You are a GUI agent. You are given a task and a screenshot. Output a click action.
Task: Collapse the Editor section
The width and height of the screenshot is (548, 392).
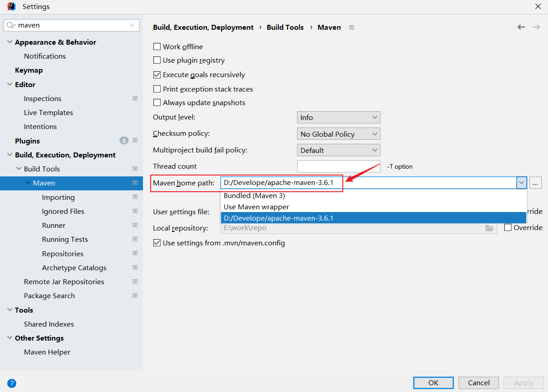click(10, 84)
